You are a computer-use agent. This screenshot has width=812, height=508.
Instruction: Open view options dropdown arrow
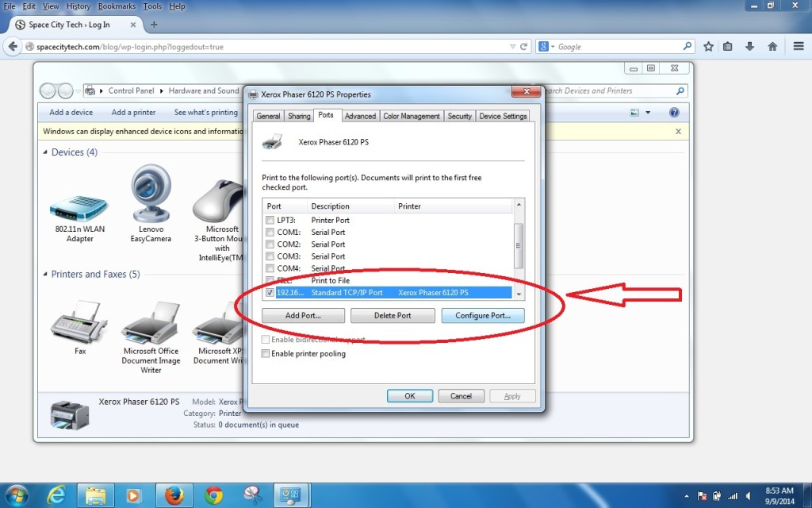(647, 113)
